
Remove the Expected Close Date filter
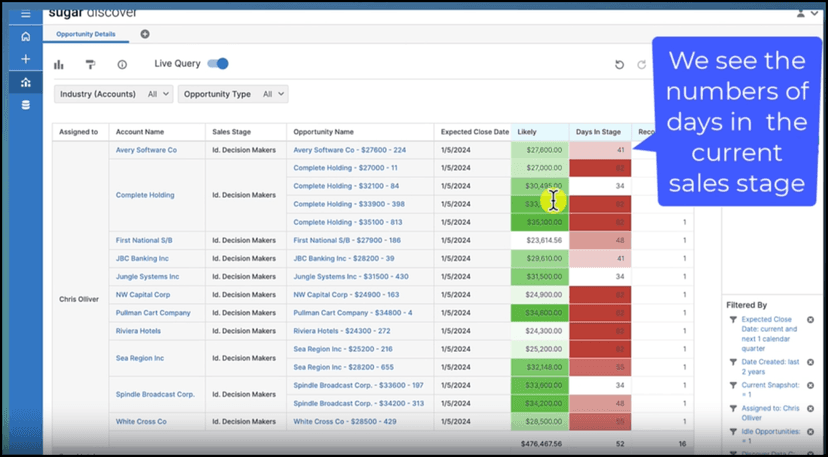(810, 320)
